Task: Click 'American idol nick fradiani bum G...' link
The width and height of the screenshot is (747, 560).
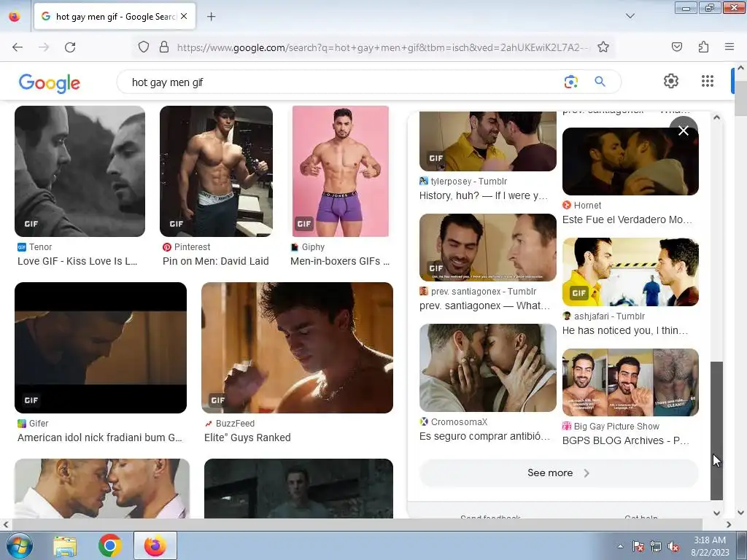Action: tap(99, 437)
